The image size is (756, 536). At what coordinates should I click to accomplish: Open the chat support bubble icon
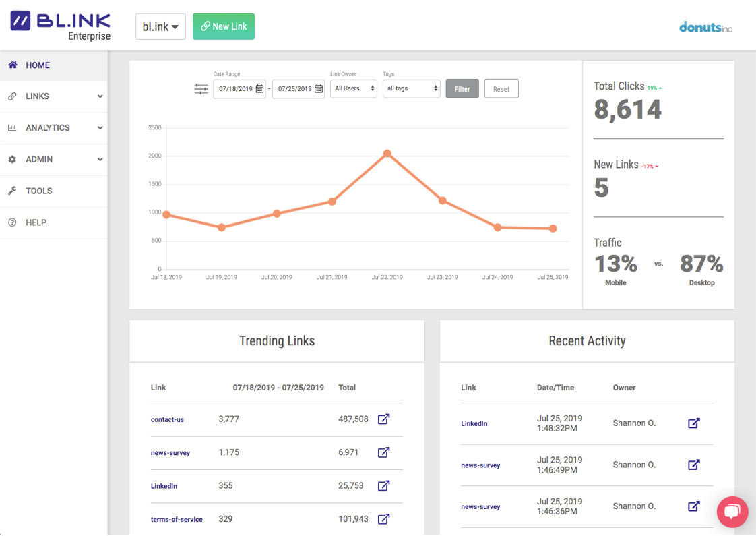click(732, 512)
